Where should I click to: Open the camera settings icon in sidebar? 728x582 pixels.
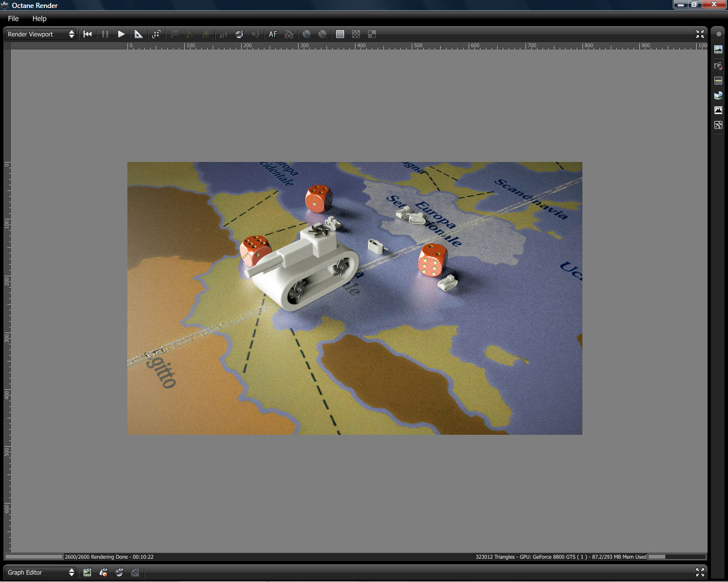tap(718, 66)
